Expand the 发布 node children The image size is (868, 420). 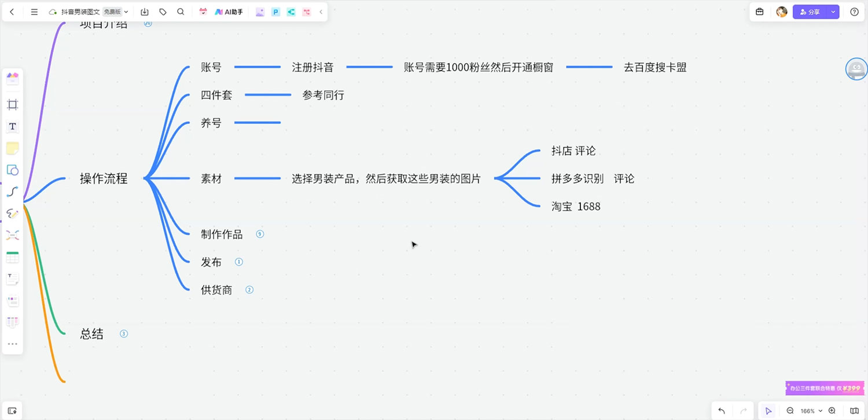tap(238, 261)
